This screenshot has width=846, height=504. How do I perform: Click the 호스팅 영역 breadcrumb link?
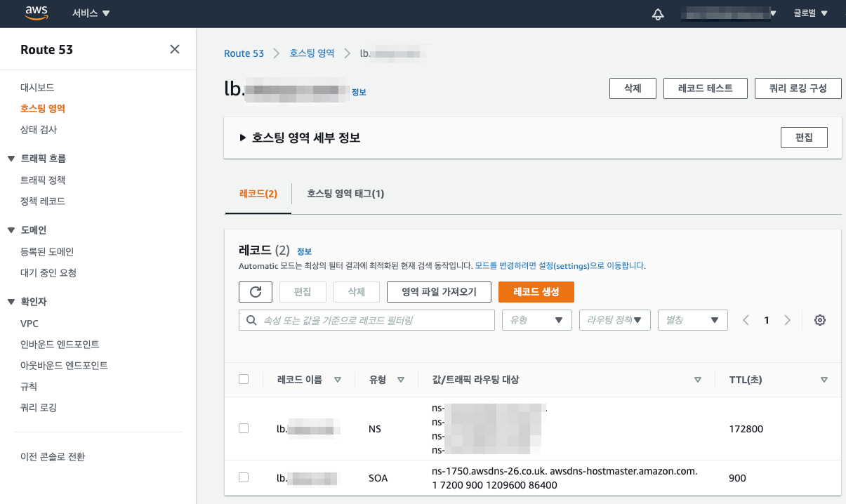click(312, 53)
